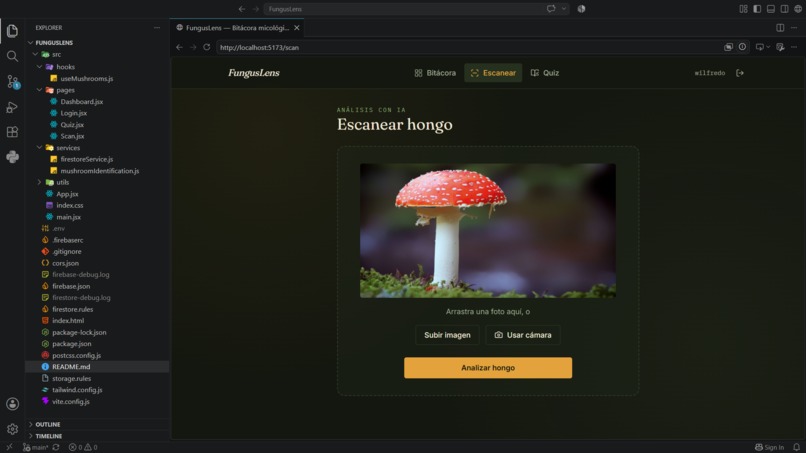
Task: Split the editor right
Action: click(x=780, y=28)
